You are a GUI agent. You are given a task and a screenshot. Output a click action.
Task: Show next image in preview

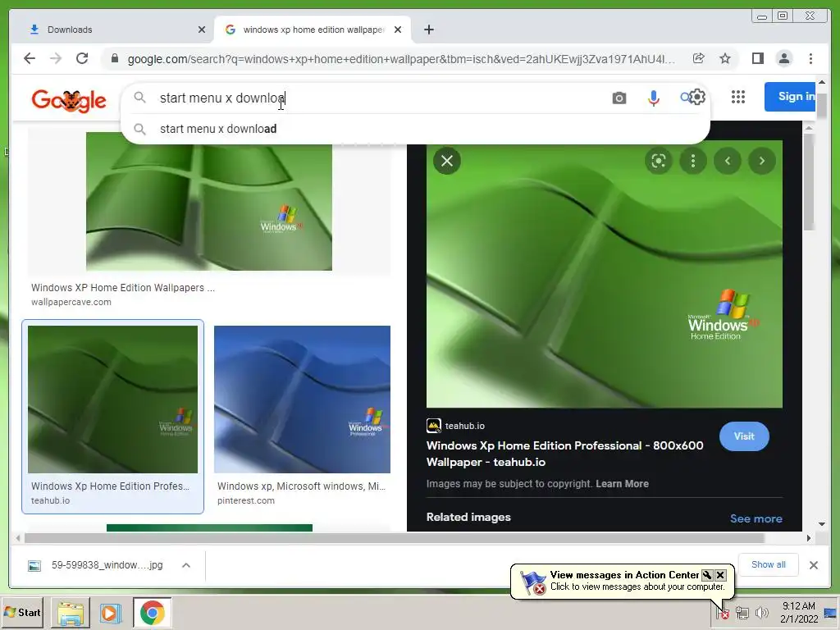[x=762, y=161]
